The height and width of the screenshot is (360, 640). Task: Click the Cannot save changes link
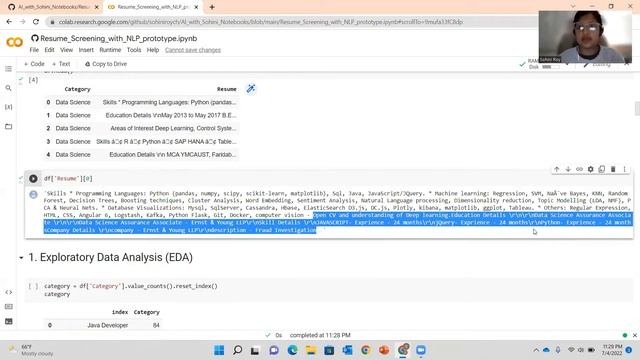193,50
